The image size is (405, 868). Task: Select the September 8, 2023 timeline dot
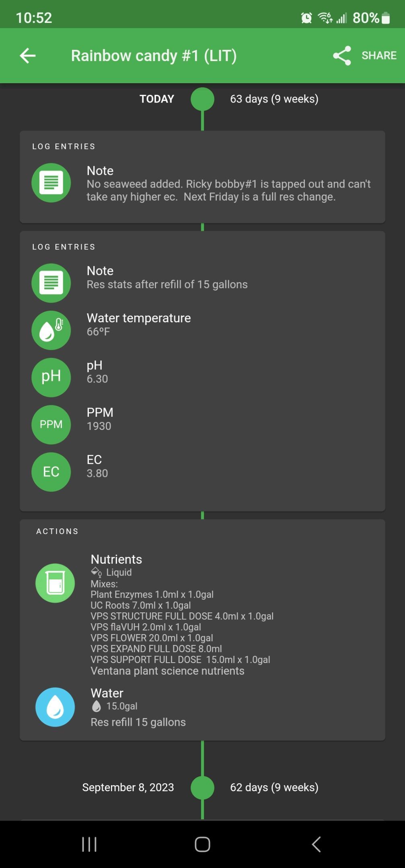coord(202,788)
